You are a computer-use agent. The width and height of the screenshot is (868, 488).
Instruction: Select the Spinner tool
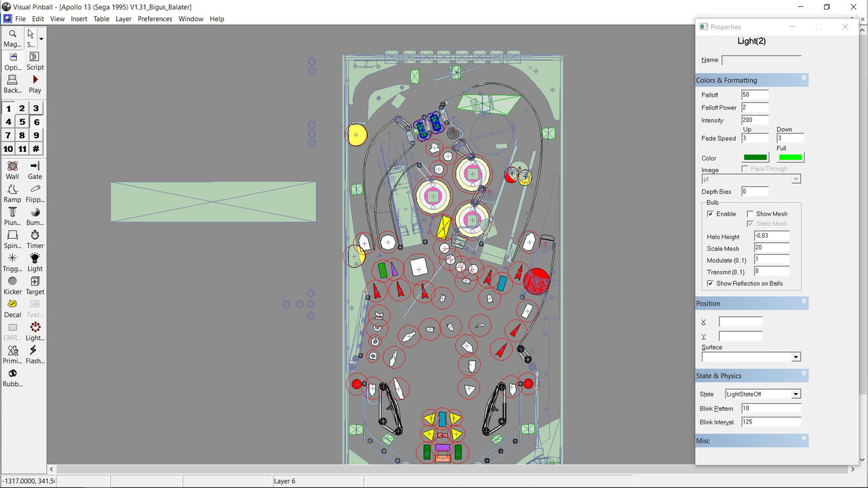point(12,239)
